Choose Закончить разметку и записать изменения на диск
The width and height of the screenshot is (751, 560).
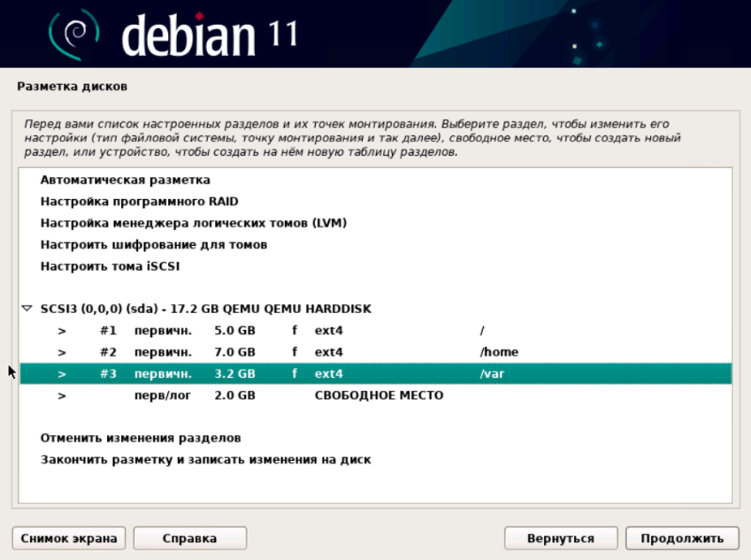[x=205, y=460]
